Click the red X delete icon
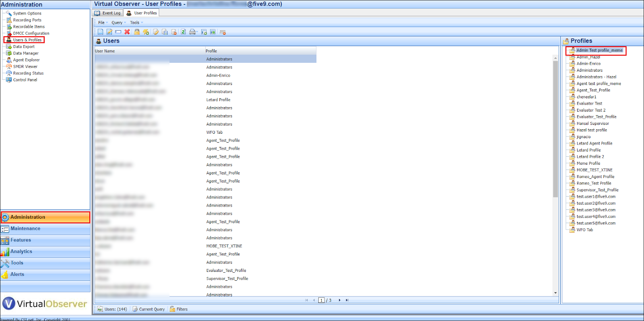 127,32
